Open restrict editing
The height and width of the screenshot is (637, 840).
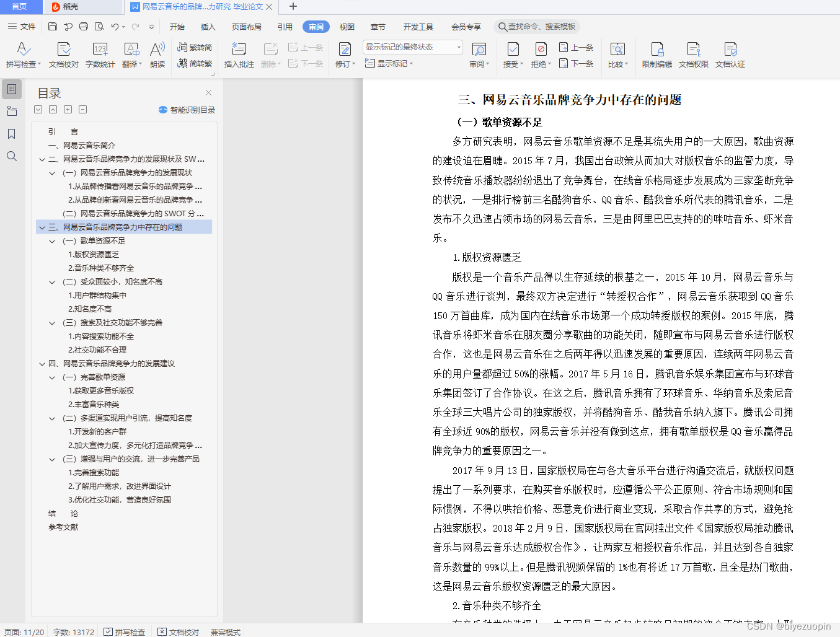pos(657,55)
